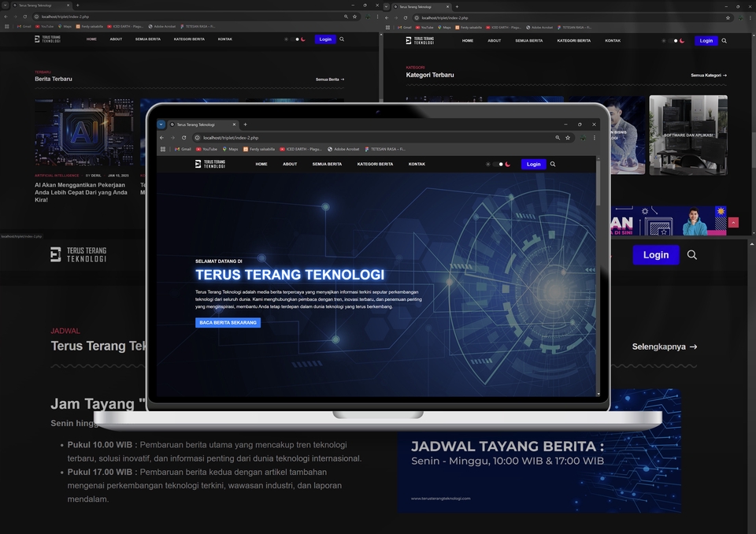
Task: Toggle the dark mode switch in the laptop window
Action: coord(498,164)
